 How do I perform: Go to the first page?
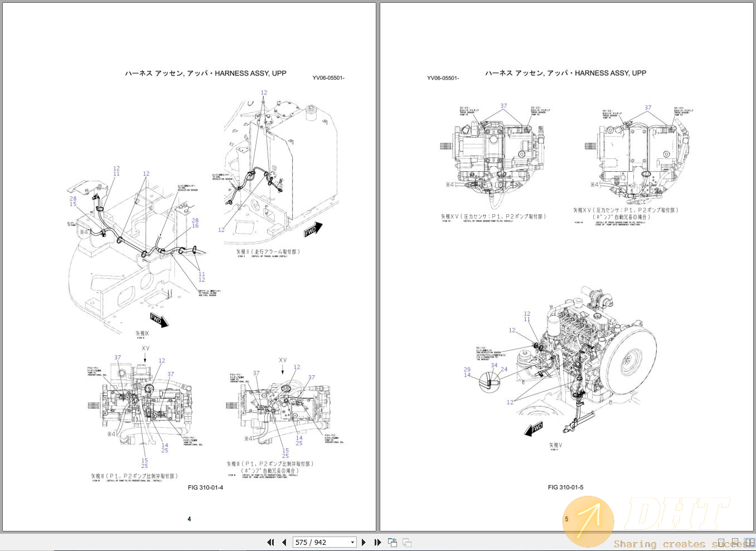[x=271, y=542]
